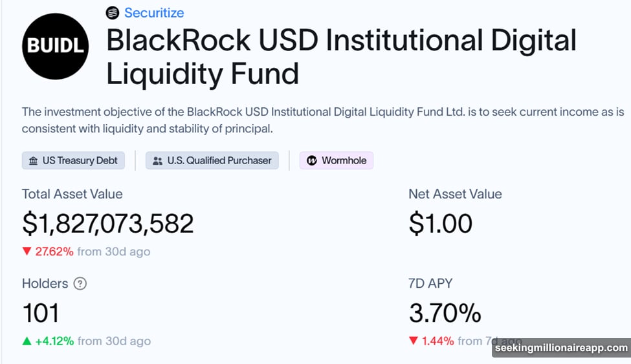Screen dimensions: 631x364
Task: Click the red down arrow under Total Asset Value
Action: pos(27,252)
